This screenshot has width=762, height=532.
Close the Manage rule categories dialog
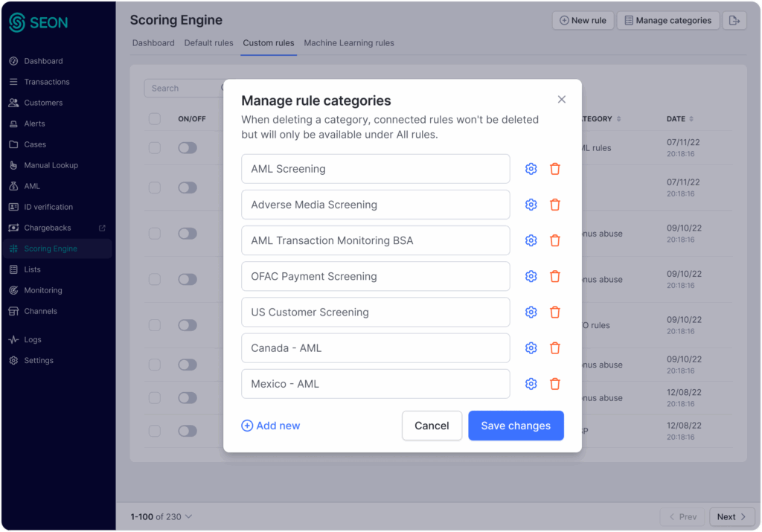click(562, 100)
